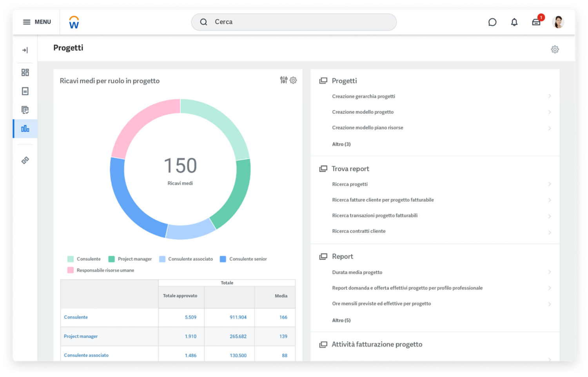The image size is (588, 377).
Task: Open Durata media progetto report
Action: (x=357, y=272)
